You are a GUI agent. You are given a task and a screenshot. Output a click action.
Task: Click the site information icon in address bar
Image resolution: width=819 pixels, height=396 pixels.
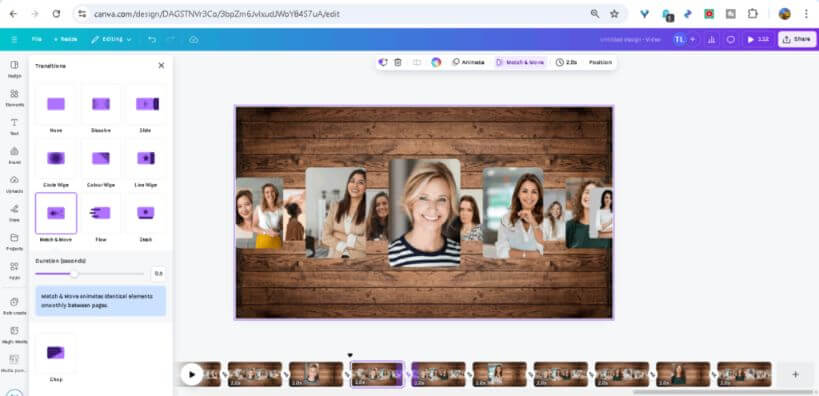(x=82, y=14)
